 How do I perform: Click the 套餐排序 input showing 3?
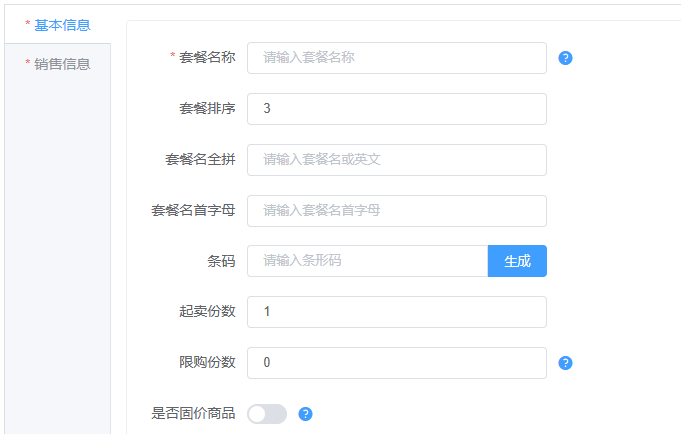click(396, 109)
